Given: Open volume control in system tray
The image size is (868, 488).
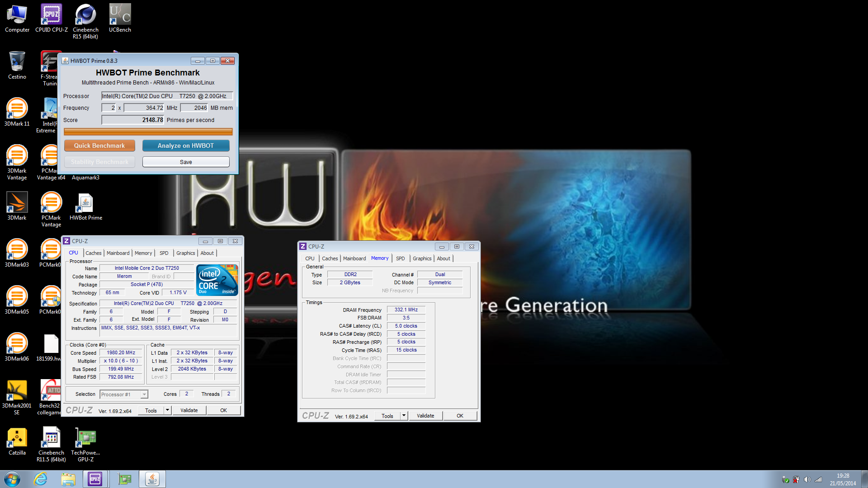Looking at the screenshot, I should (x=807, y=479).
